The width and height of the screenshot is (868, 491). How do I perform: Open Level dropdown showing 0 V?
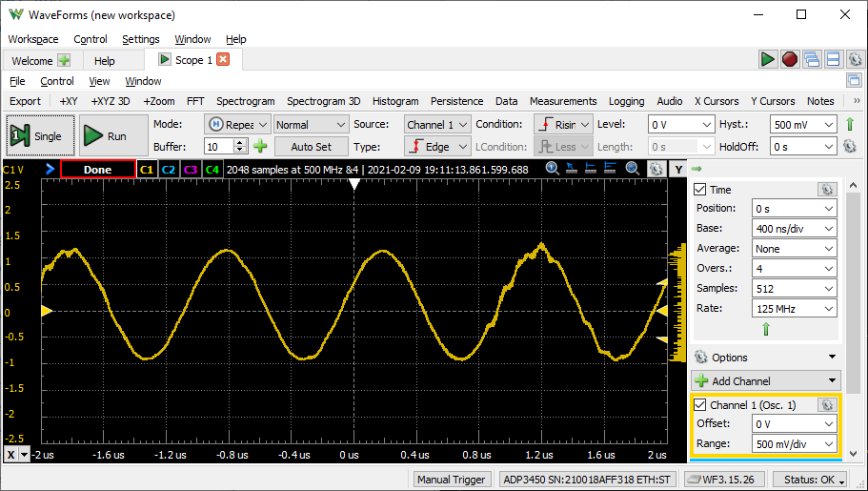[x=681, y=124]
